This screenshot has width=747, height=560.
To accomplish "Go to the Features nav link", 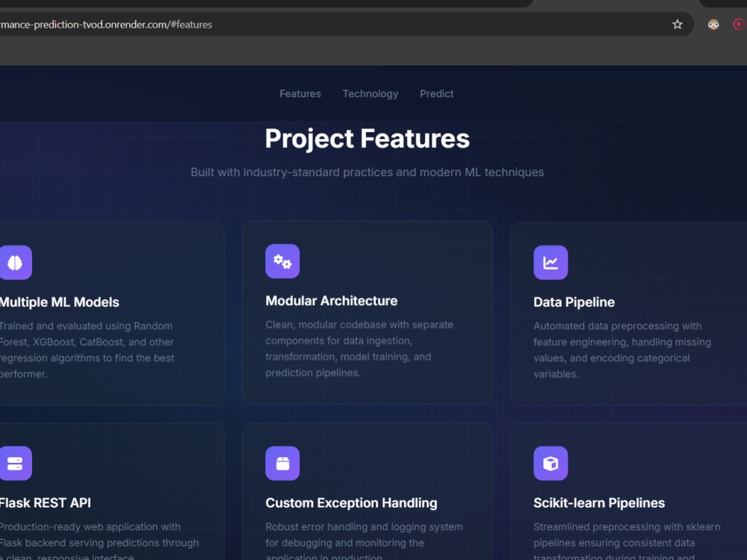I will click(300, 94).
